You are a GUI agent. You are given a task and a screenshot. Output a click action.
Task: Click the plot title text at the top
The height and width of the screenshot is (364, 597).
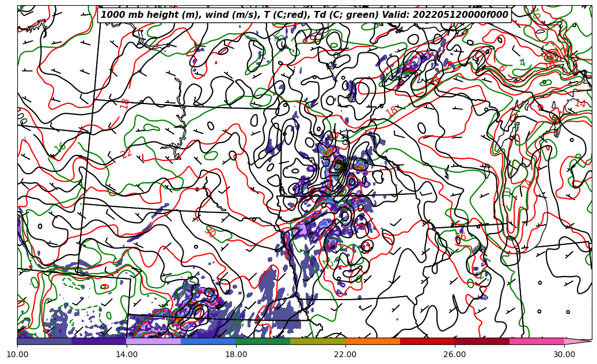305,15
